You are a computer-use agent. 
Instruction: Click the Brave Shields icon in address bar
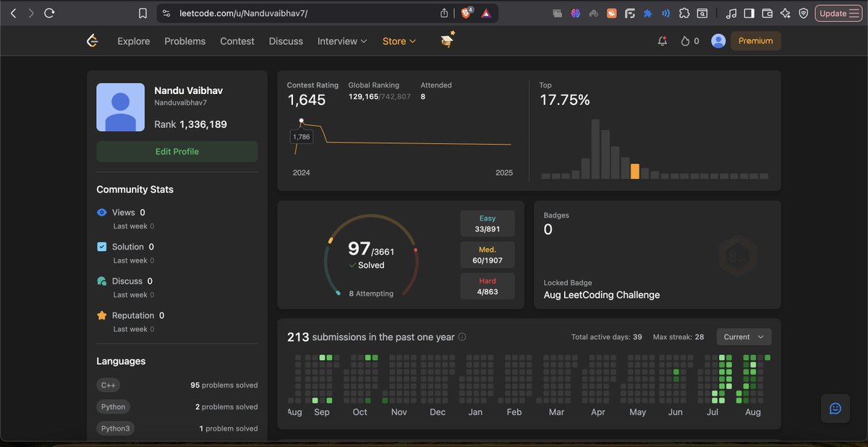[464, 12]
